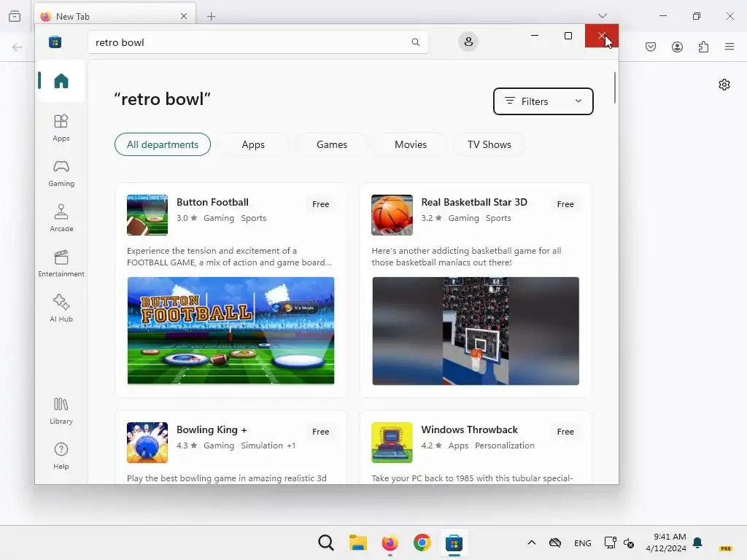Screen dimensions: 747x560
Task: Open Firefox extensions puzzle icon
Action: 703,47
